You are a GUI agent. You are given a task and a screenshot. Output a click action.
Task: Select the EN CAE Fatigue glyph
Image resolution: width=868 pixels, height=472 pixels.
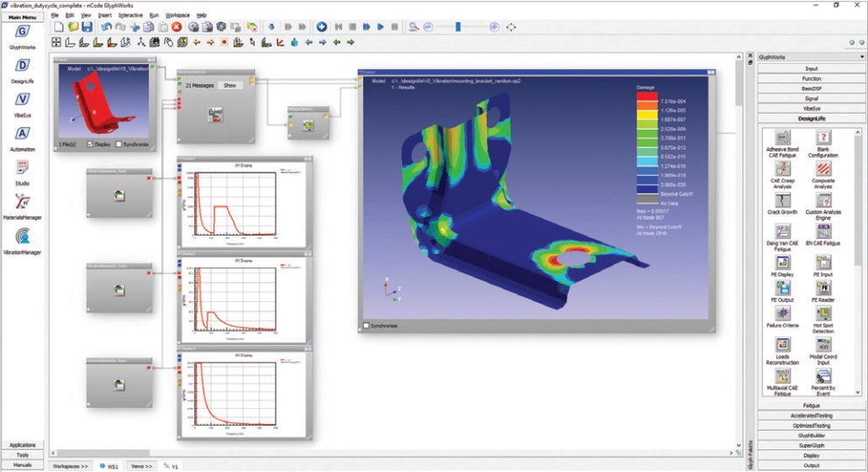point(823,235)
